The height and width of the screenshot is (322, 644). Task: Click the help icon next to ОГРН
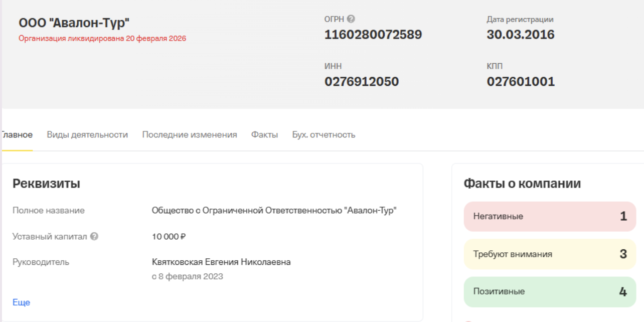pos(351,19)
